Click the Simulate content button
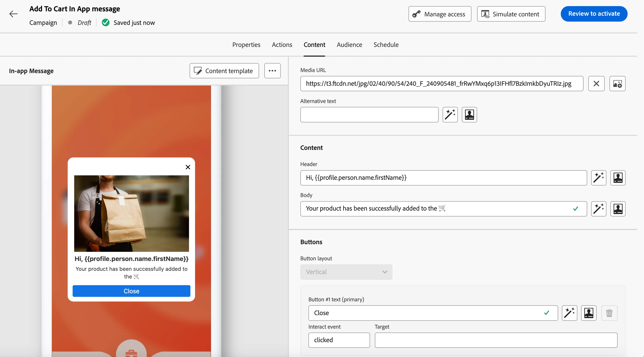 511,14
